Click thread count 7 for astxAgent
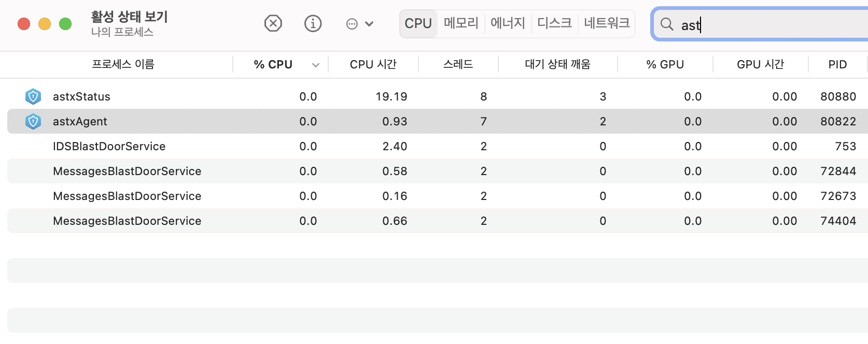This screenshot has height=344, width=868. coord(484,121)
